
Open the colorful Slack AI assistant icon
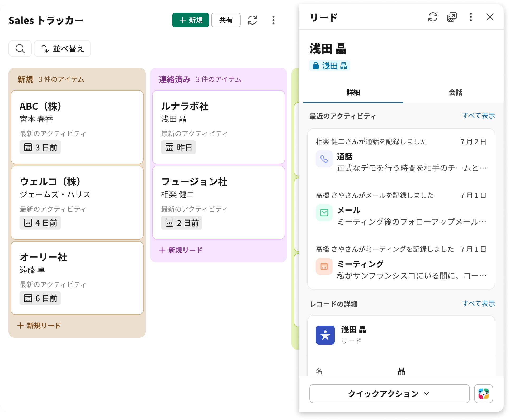point(484,394)
